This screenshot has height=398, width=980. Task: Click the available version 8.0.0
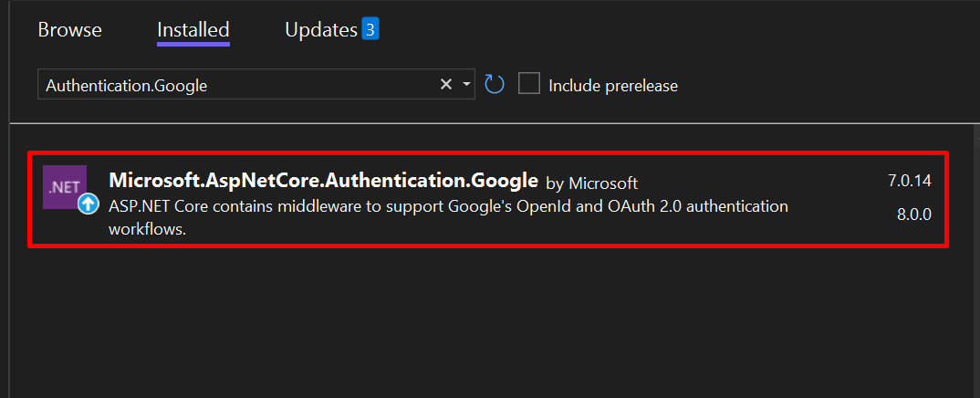click(x=913, y=215)
